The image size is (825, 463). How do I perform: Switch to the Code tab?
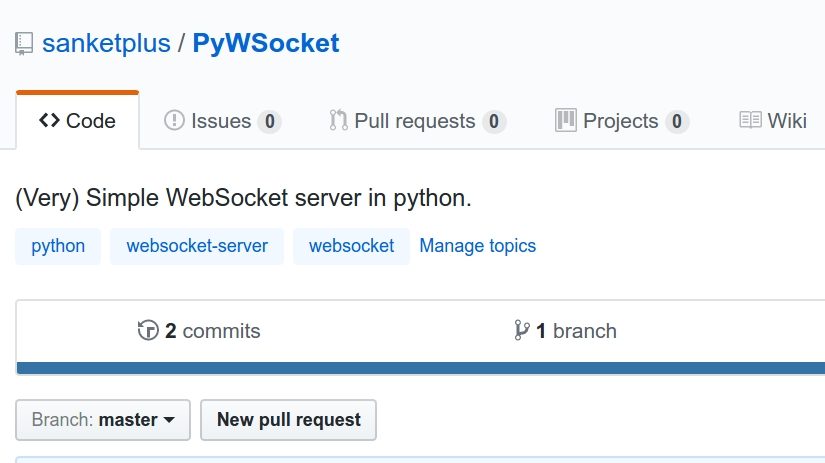click(x=77, y=121)
